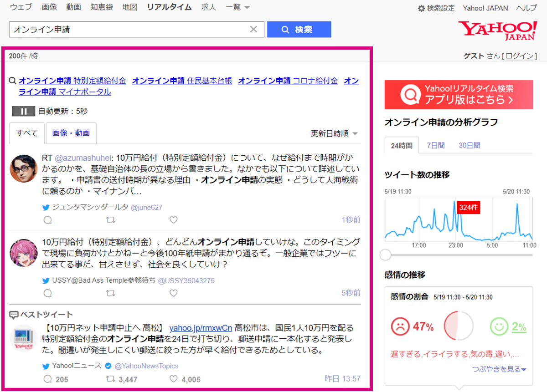The width and height of the screenshot is (547, 392).
Task: Click the 324件 graph peak marker
Action: [x=468, y=208]
